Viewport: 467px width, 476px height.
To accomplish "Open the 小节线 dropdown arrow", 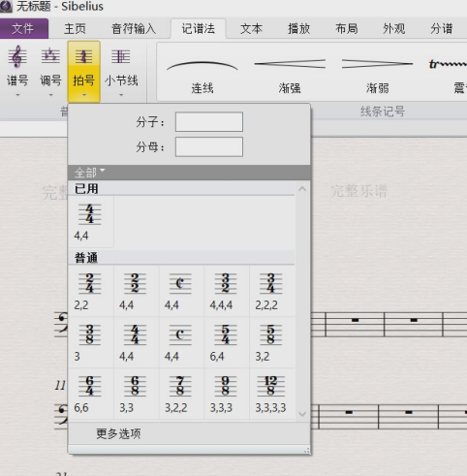I will (x=121, y=95).
